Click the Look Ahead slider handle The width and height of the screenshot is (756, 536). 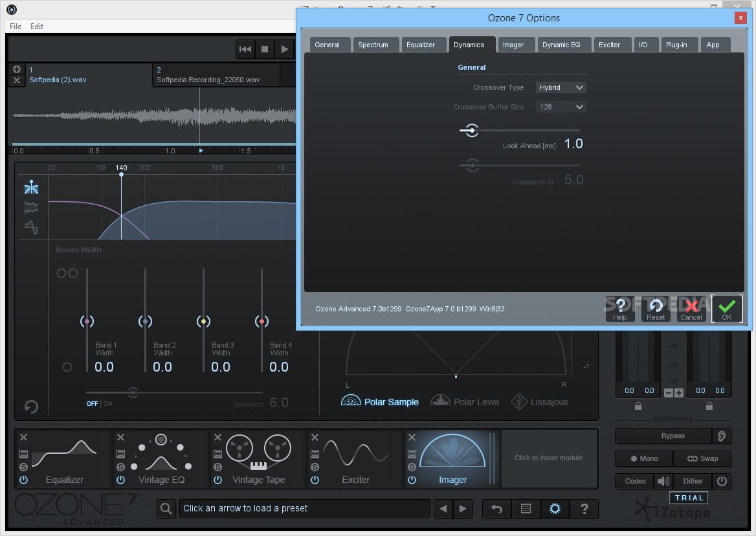[472, 130]
